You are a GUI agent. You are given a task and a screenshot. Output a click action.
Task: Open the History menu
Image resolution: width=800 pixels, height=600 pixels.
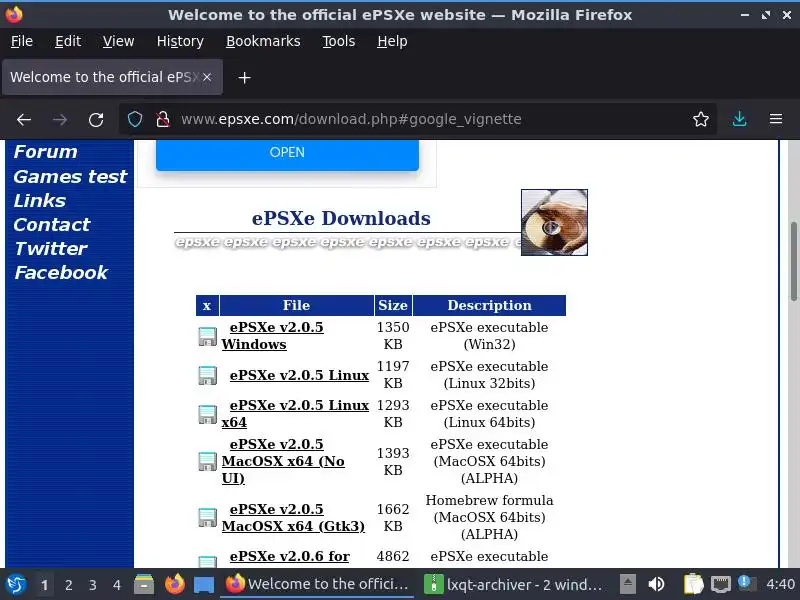(x=180, y=41)
